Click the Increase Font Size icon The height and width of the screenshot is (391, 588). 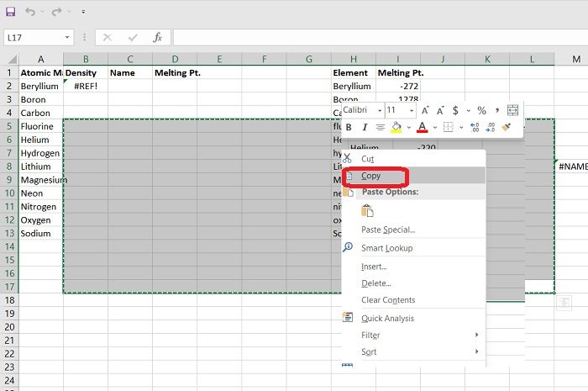[x=425, y=110]
